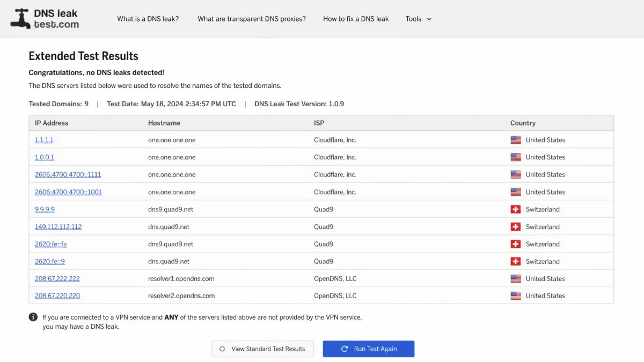Open the 208.67.222.222 IP address link

pos(57,278)
